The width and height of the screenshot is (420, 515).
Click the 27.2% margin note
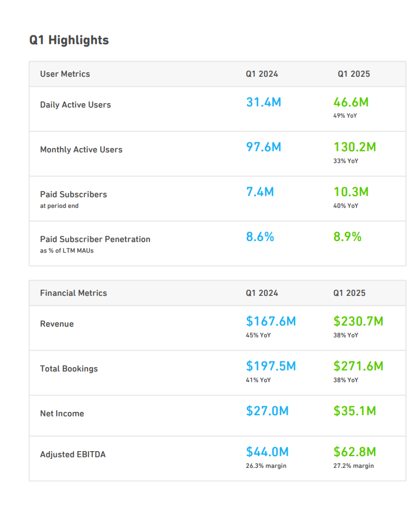pyautogui.click(x=354, y=466)
